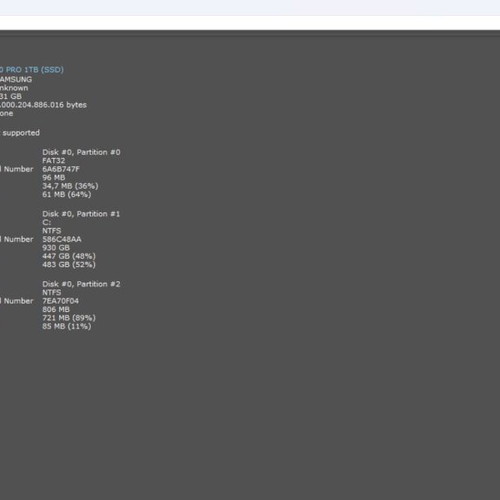The width and height of the screenshot is (500, 500).
Task: Select the 'Disk #0, Partition #1' row
Action: coord(81,214)
